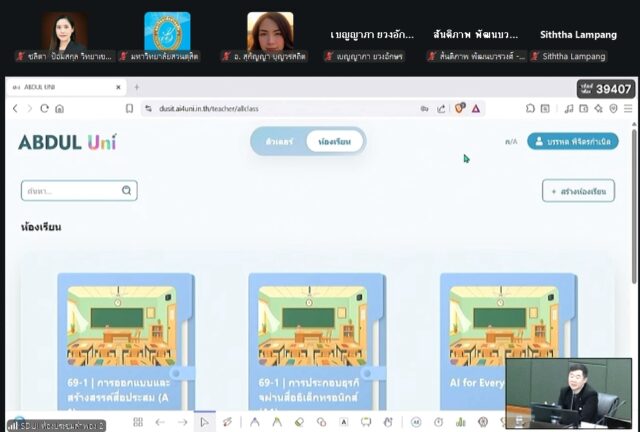Click the previous arrow in bottom toolbar

pos(160,422)
